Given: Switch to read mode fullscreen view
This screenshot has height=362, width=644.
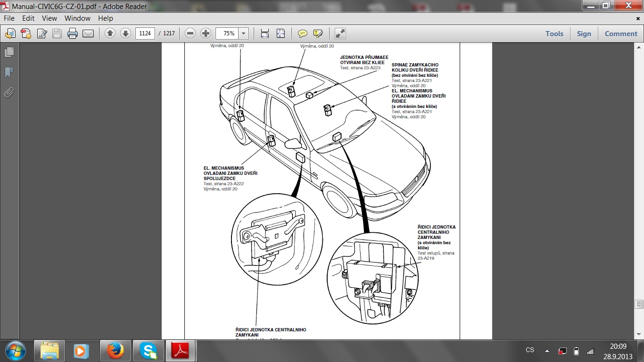Looking at the screenshot, I should (340, 33).
